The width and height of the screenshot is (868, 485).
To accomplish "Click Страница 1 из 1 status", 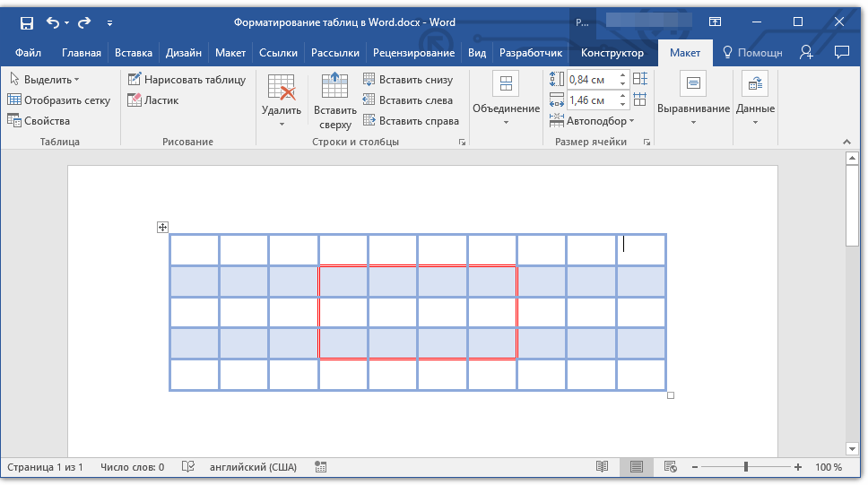I will click(45, 467).
